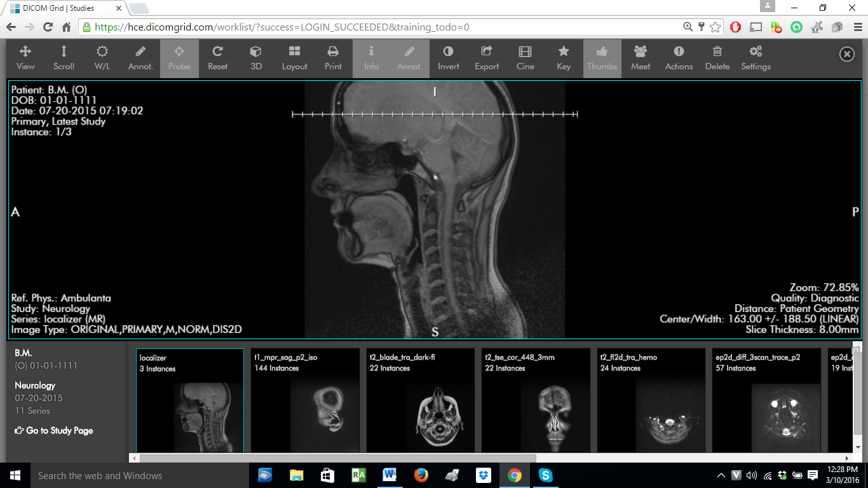The image size is (868, 488).
Task: Show the t2_fl2d_tra_hemo series
Action: (x=651, y=400)
